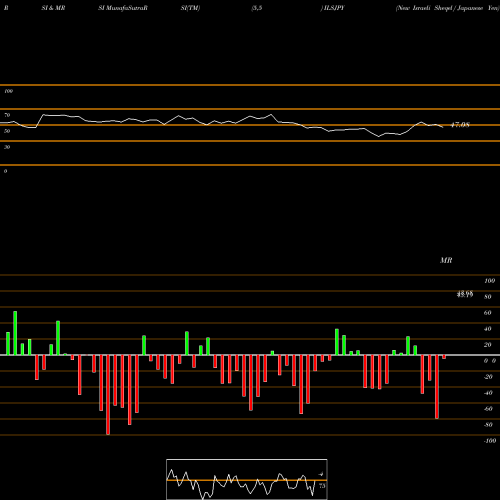Click the 70 level label in RSI panel
The height and width of the screenshot is (500, 500).
click(x=7, y=115)
